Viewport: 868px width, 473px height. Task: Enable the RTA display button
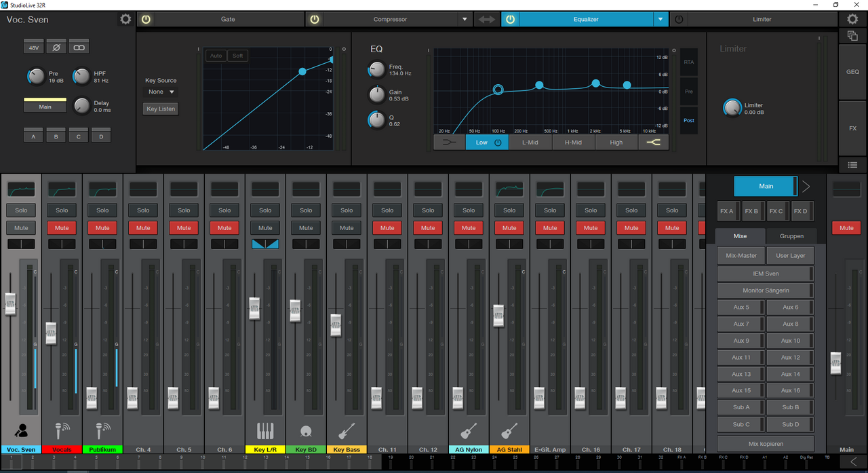click(689, 62)
